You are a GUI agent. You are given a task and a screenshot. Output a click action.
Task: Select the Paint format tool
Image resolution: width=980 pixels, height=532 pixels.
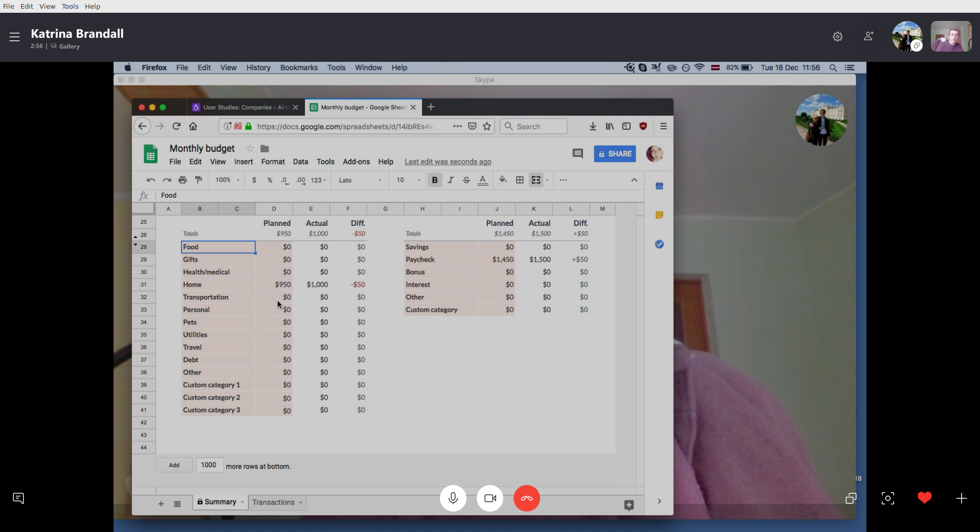(x=198, y=180)
